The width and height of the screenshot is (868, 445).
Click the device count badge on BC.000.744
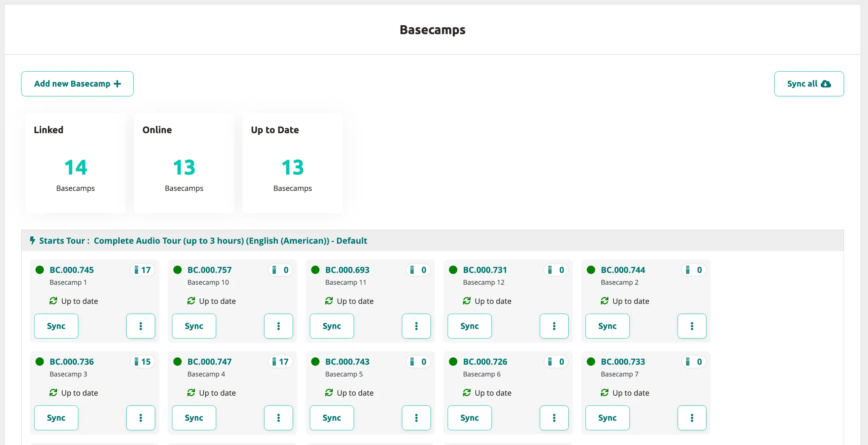tap(694, 270)
